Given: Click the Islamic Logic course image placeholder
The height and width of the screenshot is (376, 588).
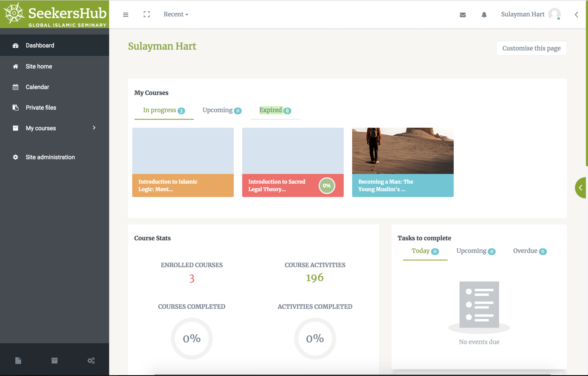Looking at the screenshot, I should pyautogui.click(x=183, y=151).
